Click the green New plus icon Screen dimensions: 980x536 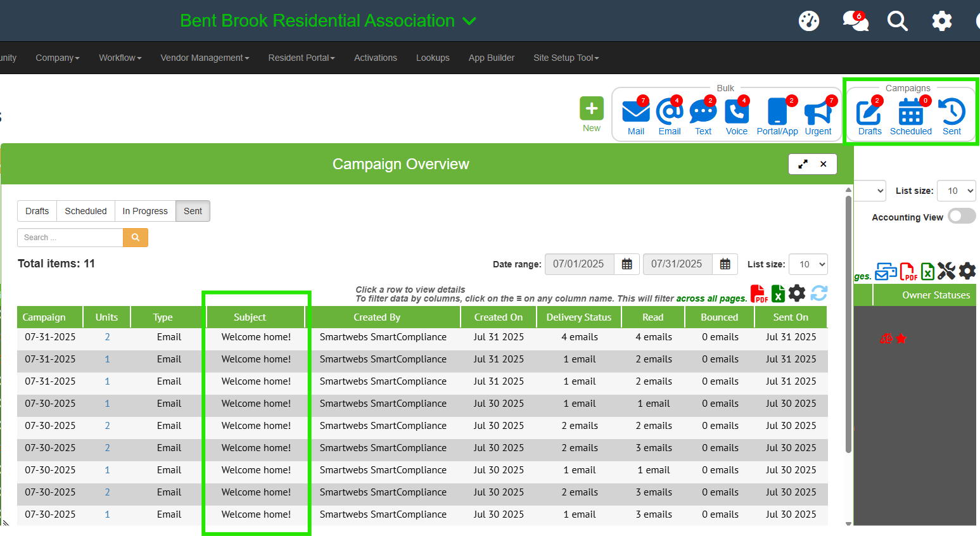(x=591, y=109)
